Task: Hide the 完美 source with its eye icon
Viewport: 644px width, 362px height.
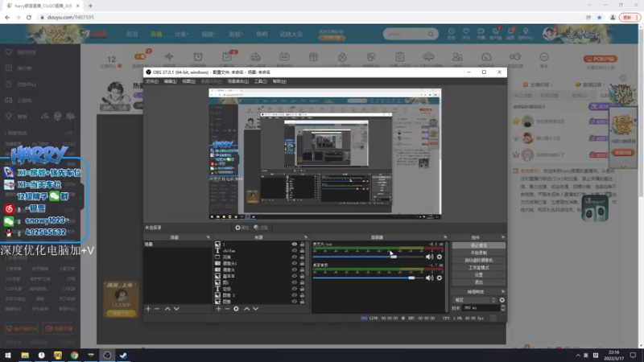Action: [294, 257]
